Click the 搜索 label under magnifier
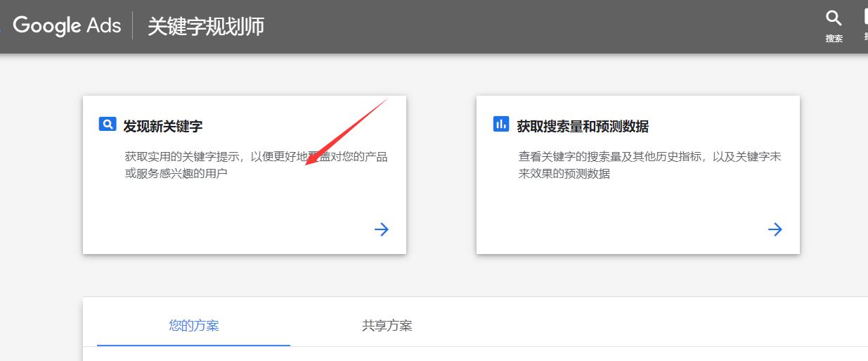Image resolution: width=868 pixels, height=361 pixels. tap(834, 39)
